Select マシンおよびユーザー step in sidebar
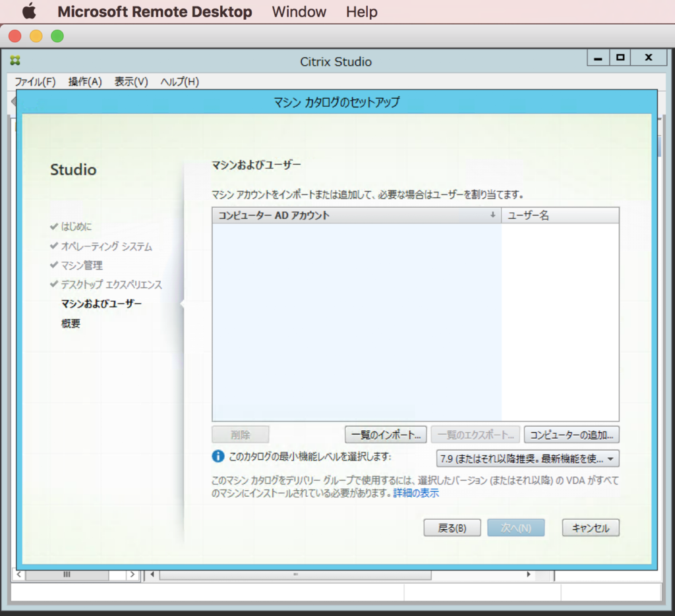 [x=101, y=304]
